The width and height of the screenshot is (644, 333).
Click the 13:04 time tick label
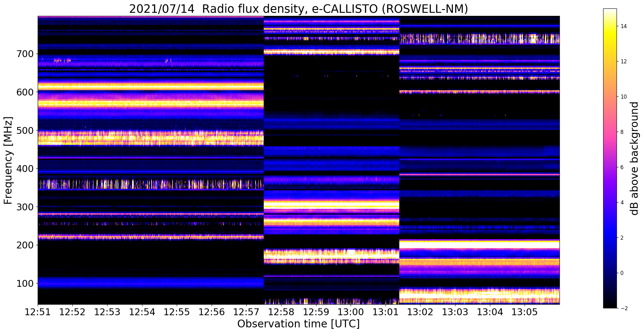tap(490, 312)
